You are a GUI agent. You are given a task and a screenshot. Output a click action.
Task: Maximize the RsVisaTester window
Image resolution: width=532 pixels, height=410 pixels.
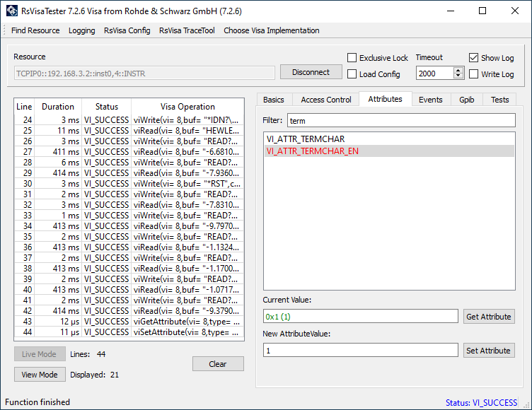(482, 11)
